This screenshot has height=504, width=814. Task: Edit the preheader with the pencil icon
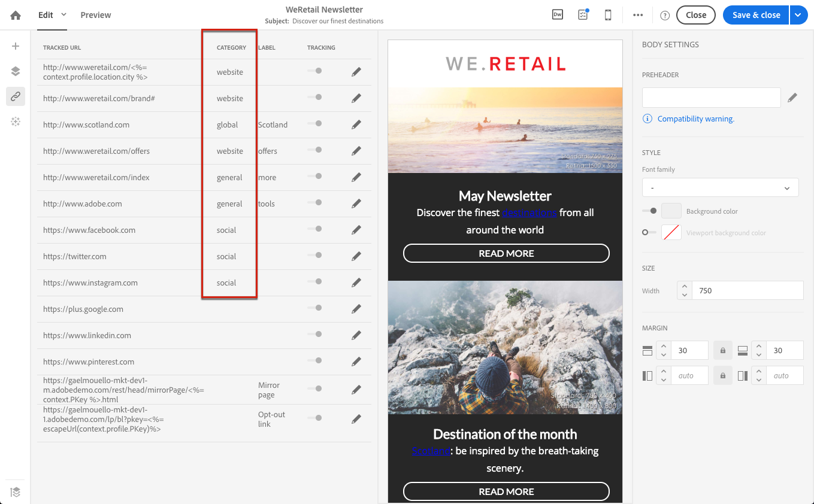pyautogui.click(x=792, y=98)
